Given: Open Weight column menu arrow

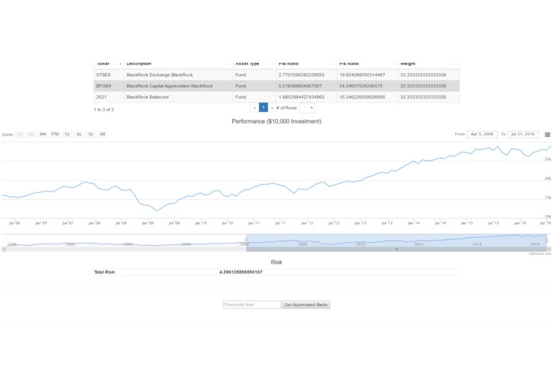Looking at the screenshot, I should pos(456,64).
